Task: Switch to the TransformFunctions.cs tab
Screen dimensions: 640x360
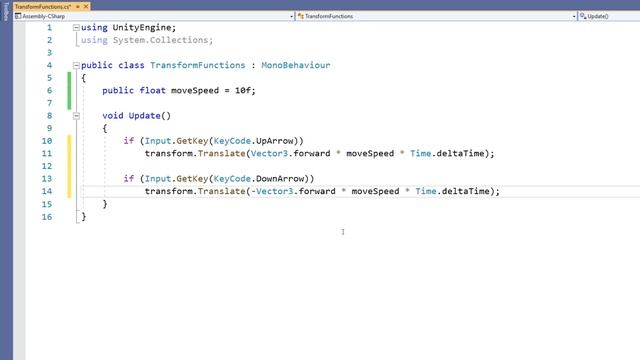Action: click(42, 7)
